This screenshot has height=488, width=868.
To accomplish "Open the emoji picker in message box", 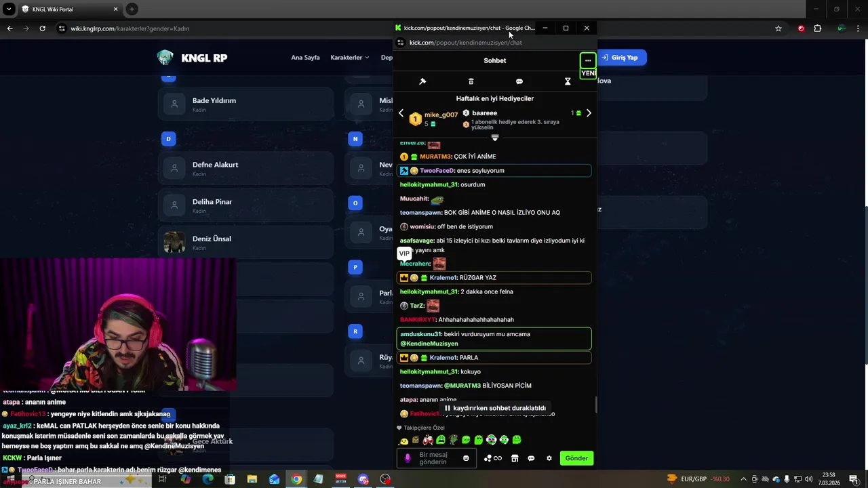I will 466,458.
